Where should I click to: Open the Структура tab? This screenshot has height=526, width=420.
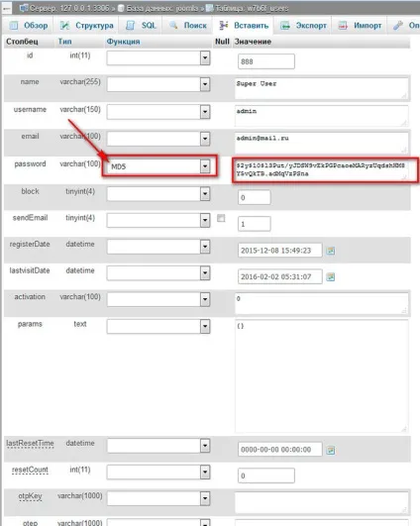click(87, 26)
